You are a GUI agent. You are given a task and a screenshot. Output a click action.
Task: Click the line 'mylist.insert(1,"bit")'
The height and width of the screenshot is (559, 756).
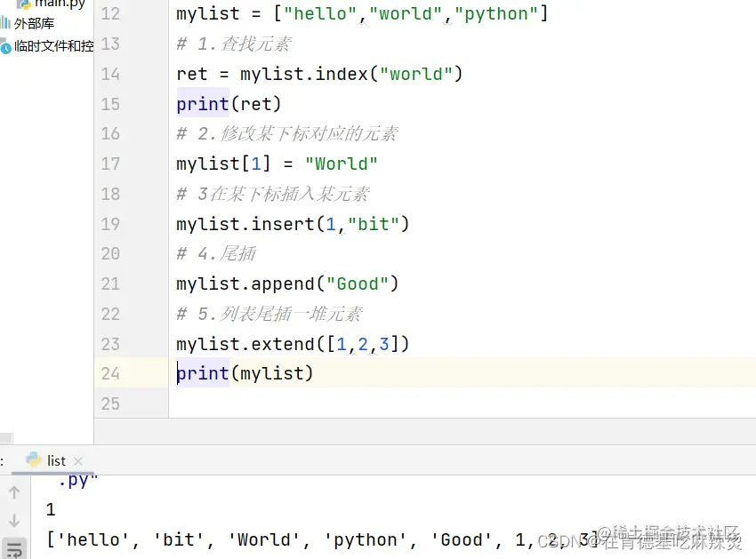pos(293,224)
